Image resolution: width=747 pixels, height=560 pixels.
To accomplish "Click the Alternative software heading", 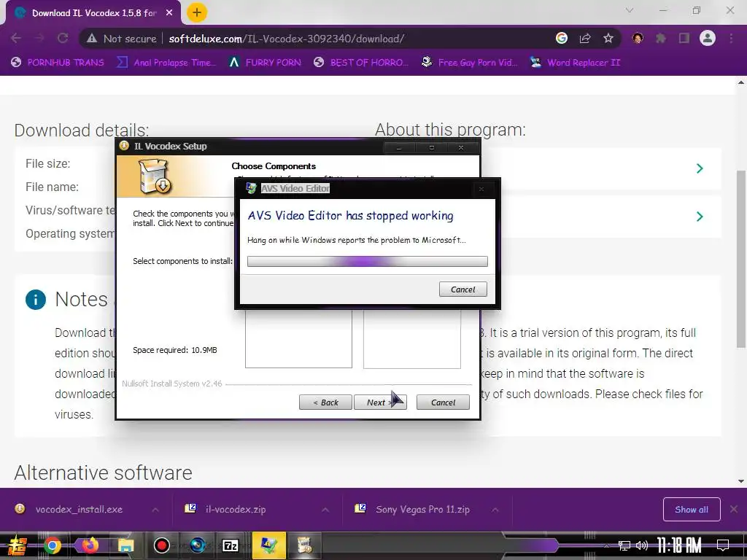I will click(x=103, y=472).
